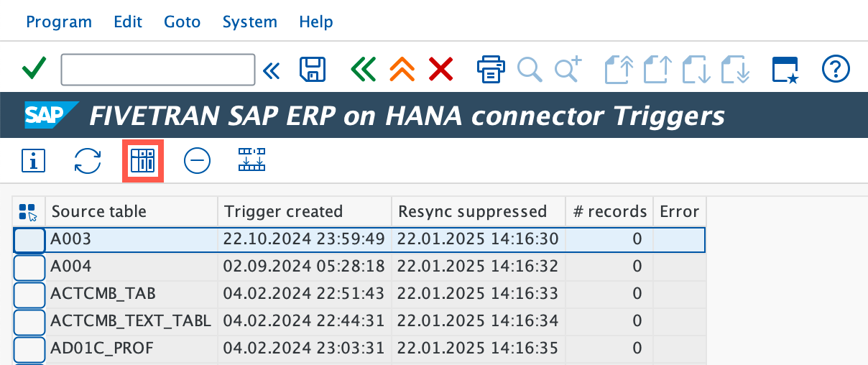This screenshot has height=365, width=868.
Task: Click trigger created 02.09.2024 05:28:18
Action: click(x=305, y=267)
